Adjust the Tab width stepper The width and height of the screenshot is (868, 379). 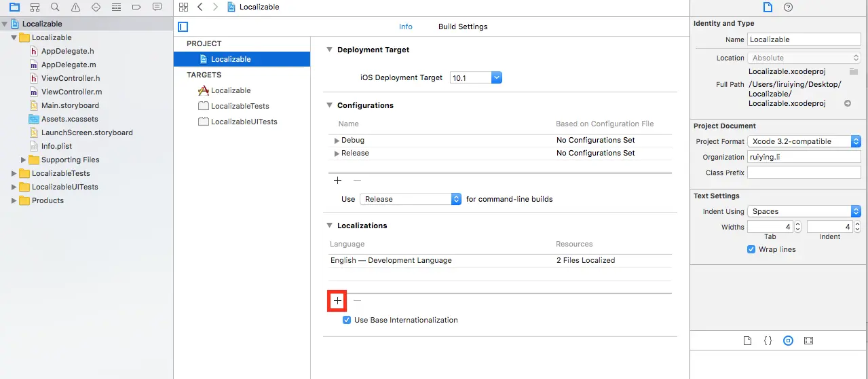(x=797, y=227)
